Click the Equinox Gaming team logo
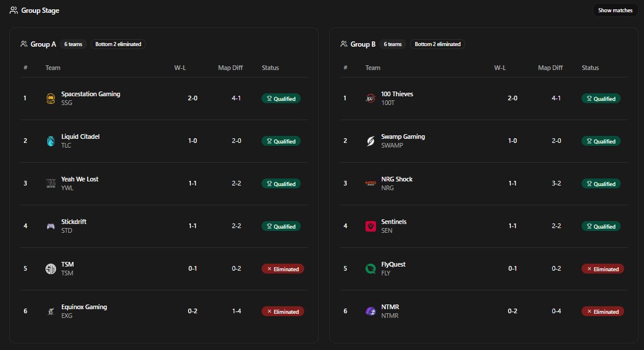 pos(51,311)
